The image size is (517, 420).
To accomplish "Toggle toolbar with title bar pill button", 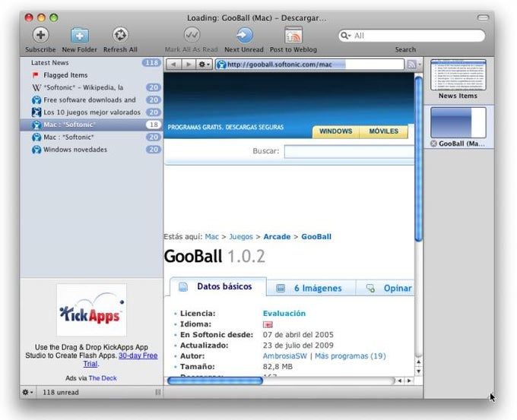I will (483, 17).
